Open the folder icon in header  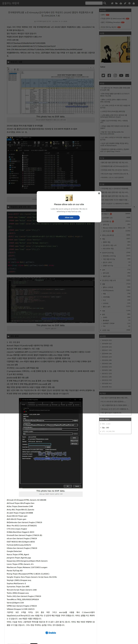point(117,3)
